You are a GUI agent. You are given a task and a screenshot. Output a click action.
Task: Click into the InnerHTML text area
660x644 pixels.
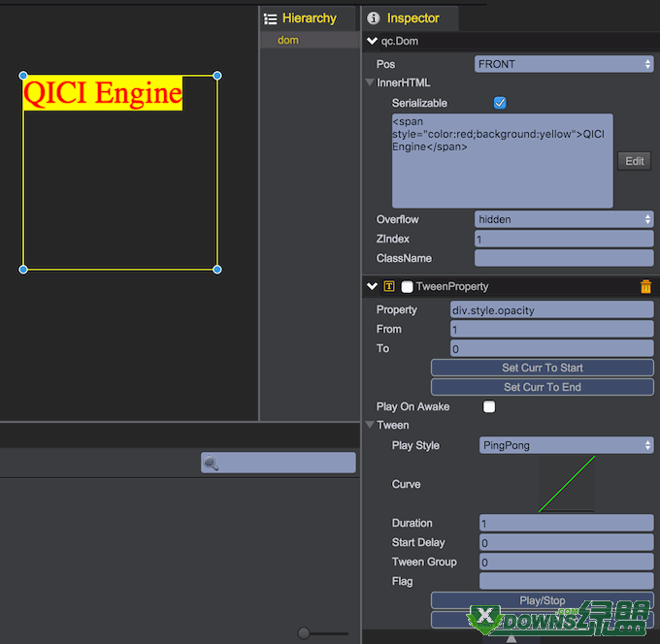click(x=502, y=160)
